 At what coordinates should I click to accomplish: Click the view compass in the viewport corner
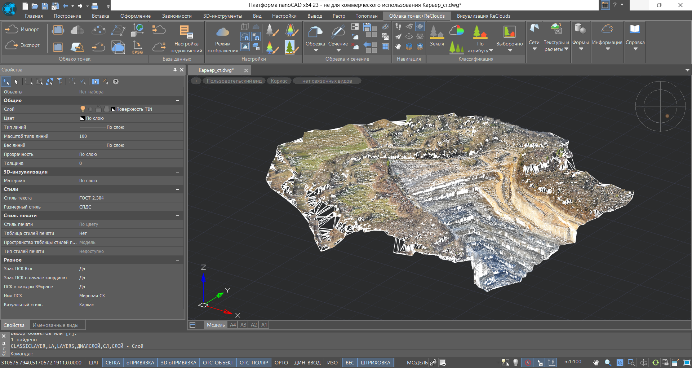[x=660, y=106]
